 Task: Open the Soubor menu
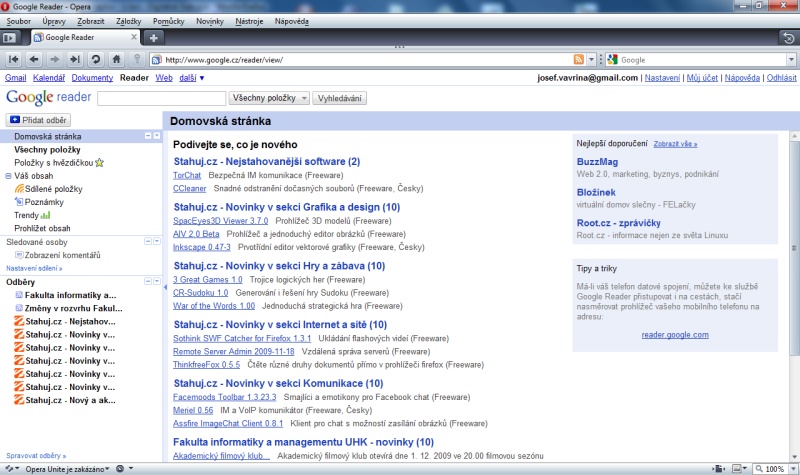tap(18, 21)
